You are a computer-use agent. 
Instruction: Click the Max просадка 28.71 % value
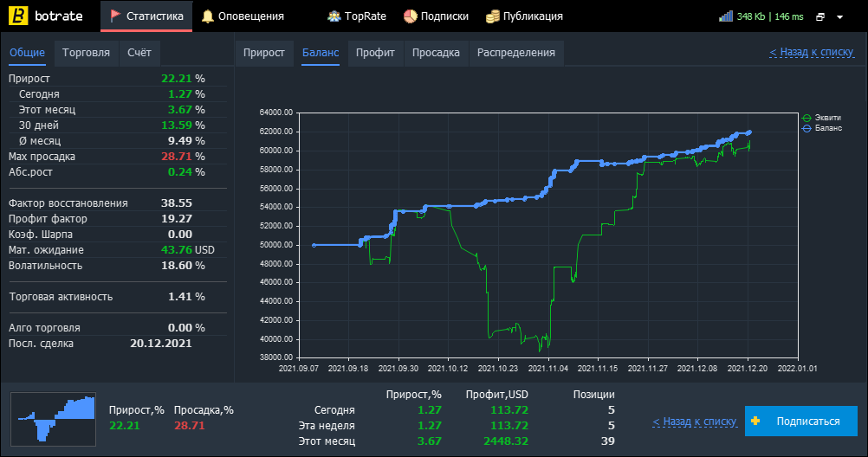[x=183, y=157]
